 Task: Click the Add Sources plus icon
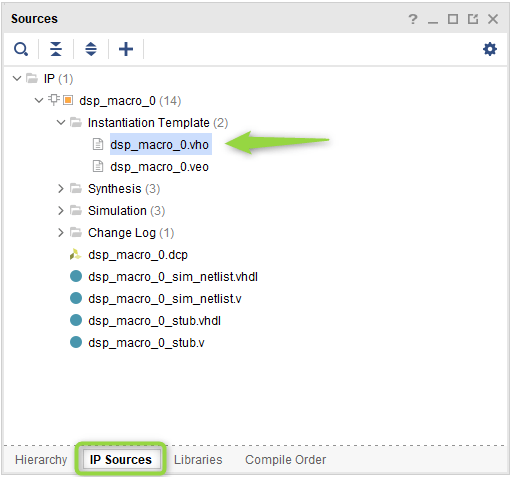click(126, 49)
